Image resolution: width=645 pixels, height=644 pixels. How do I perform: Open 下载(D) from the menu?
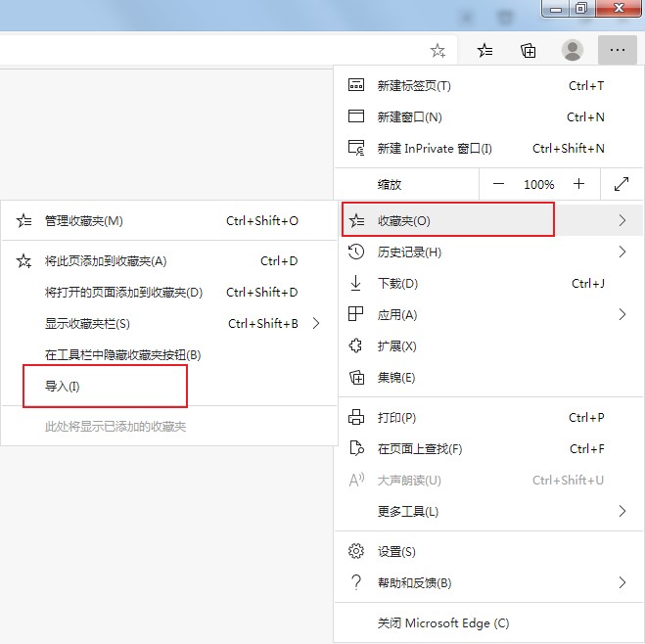point(487,283)
